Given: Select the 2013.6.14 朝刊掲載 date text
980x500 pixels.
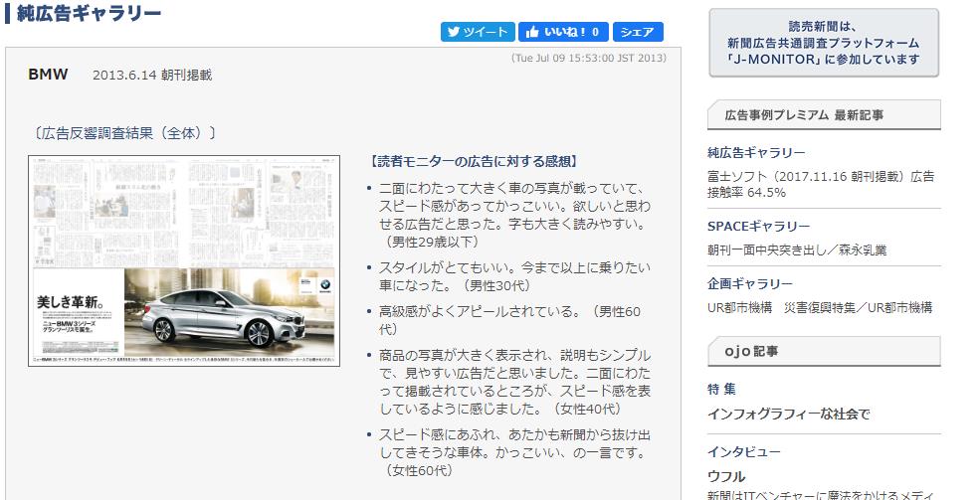Looking at the screenshot, I should (152, 75).
